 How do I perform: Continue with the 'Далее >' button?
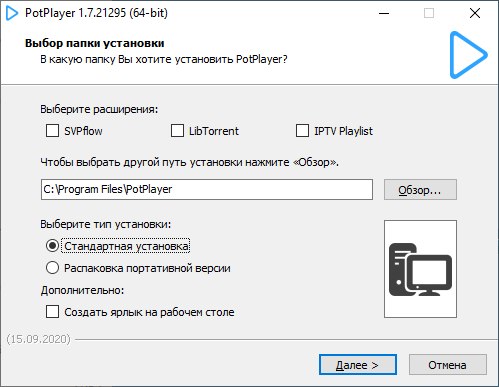point(358,365)
